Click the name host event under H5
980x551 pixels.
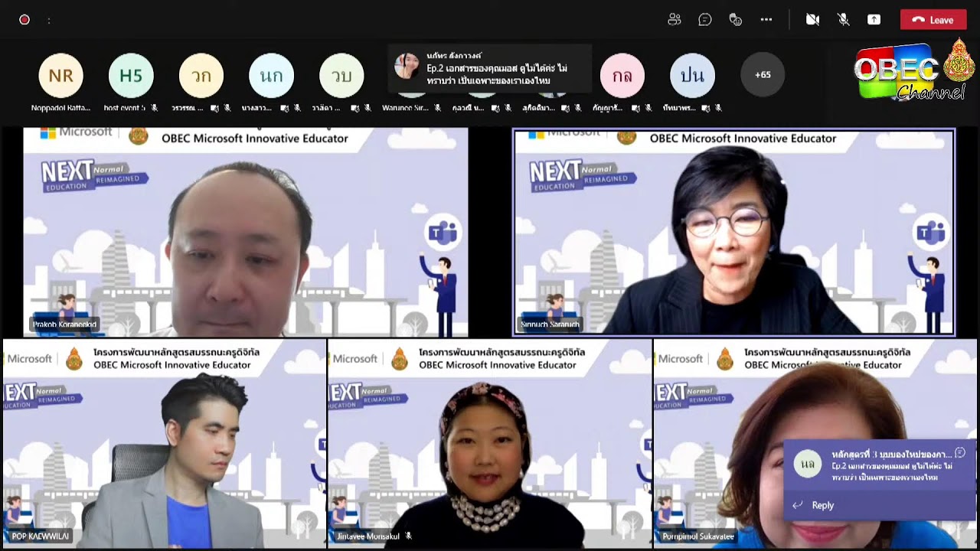click(124, 108)
